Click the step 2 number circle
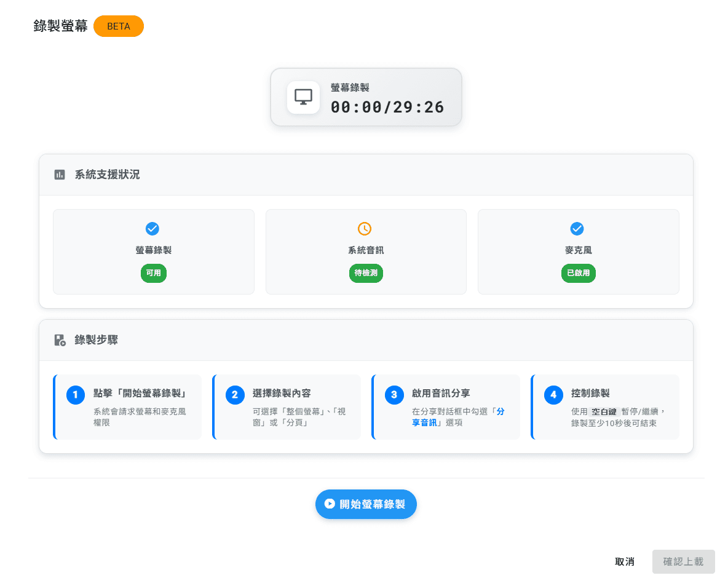This screenshot has width=728, height=586. point(235,395)
